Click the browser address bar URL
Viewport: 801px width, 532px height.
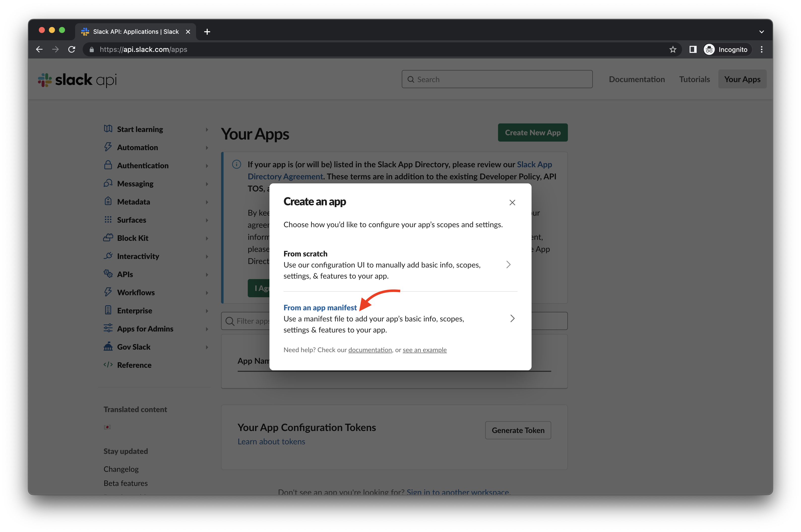tap(143, 50)
